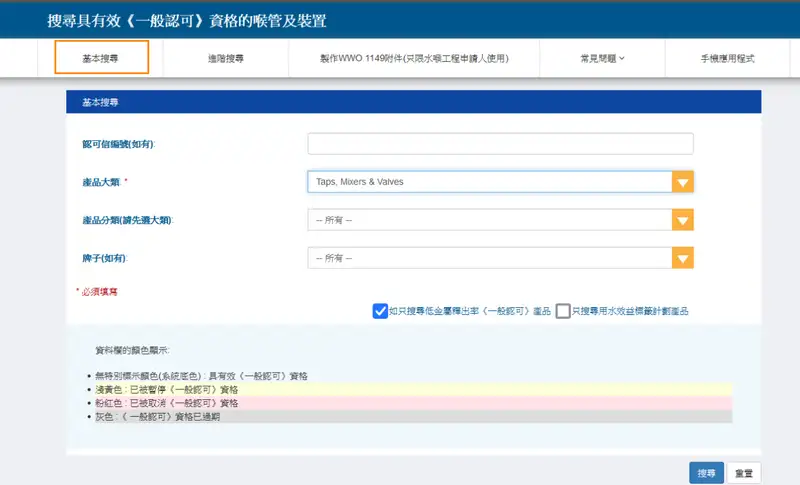This screenshot has width=800, height=485.
Task: Click the light yellow 已被暫停 legend bar
Action: point(410,389)
